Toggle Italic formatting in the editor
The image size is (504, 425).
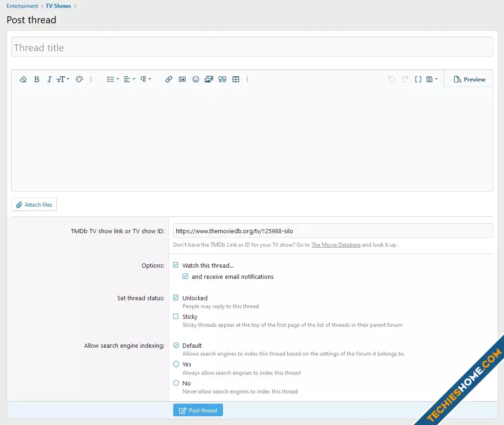click(49, 80)
